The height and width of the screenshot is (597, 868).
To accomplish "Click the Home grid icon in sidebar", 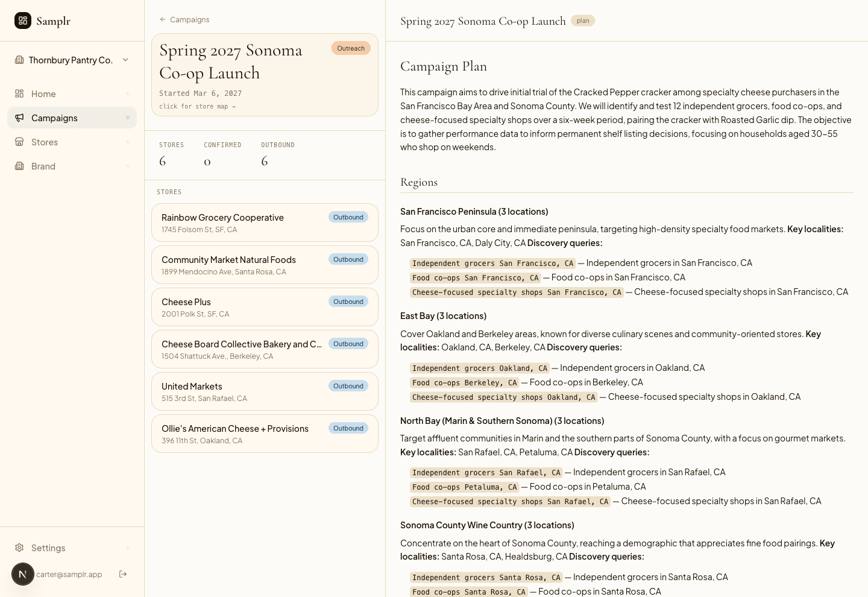I will pos(19,93).
